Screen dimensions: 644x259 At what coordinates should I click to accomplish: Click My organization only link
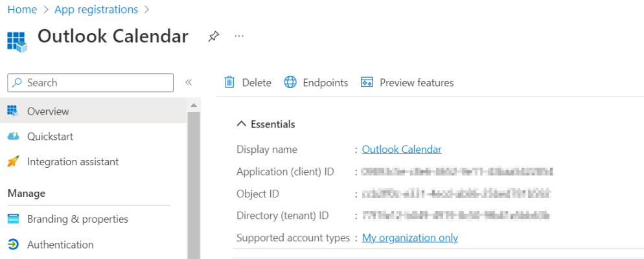[x=409, y=238]
